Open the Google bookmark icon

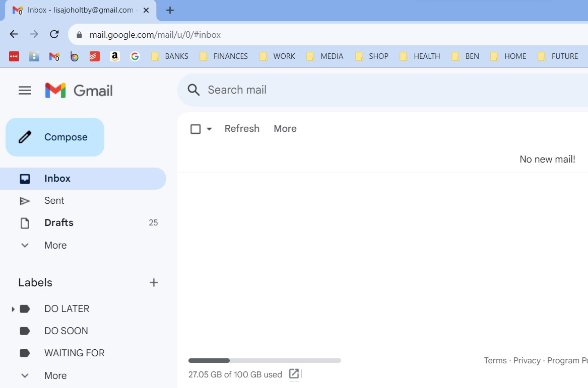pos(135,56)
